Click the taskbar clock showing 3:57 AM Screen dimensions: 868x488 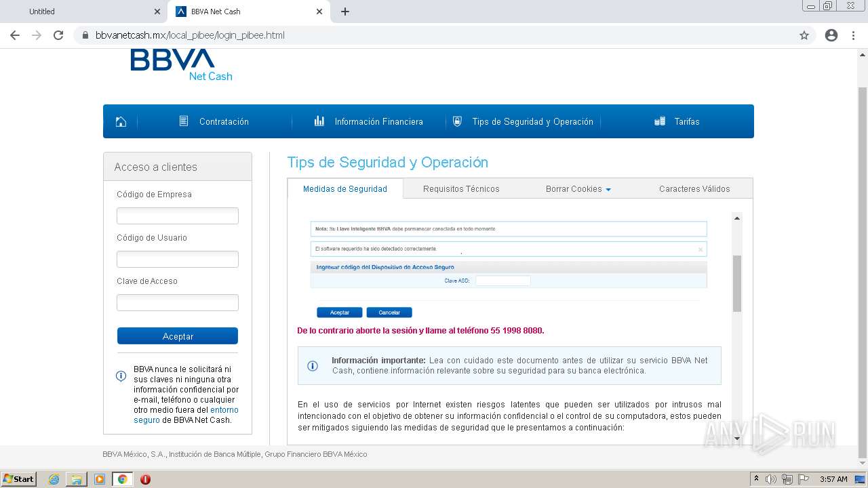833,479
